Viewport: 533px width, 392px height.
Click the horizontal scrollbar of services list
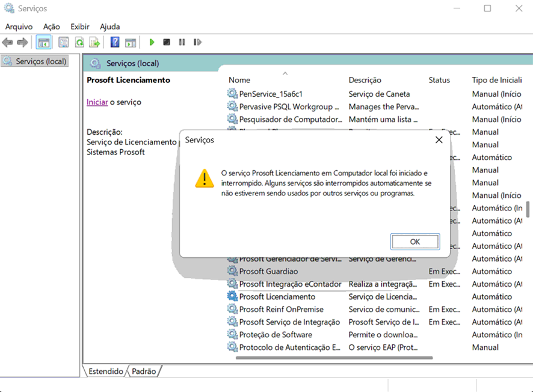click(334, 357)
